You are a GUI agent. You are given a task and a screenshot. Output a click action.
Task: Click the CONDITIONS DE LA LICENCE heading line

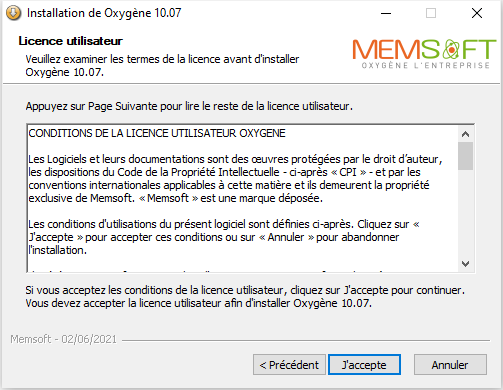pos(157,133)
